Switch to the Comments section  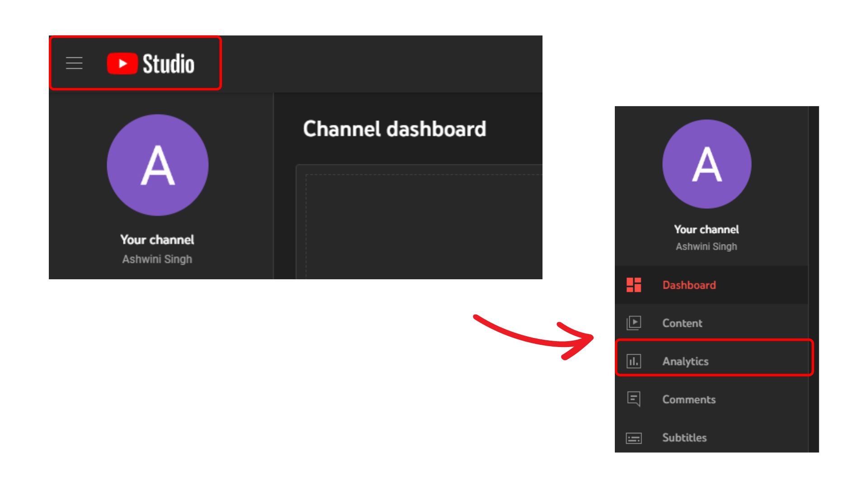coord(689,399)
